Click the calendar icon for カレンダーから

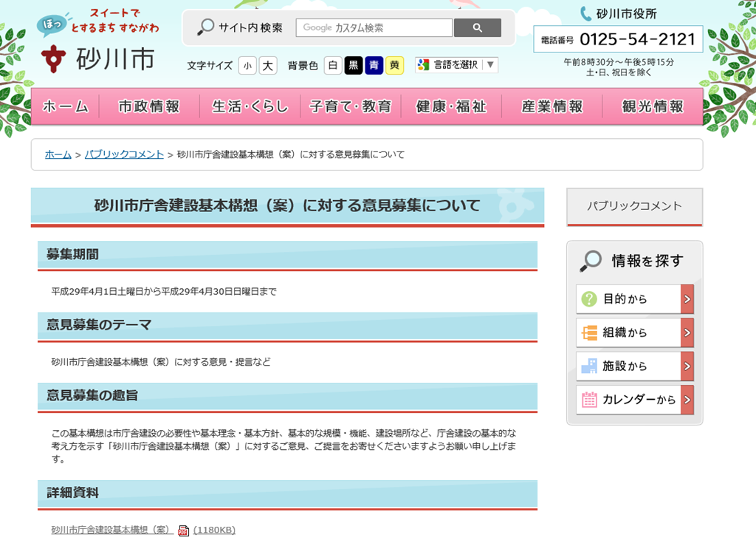point(589,400)
